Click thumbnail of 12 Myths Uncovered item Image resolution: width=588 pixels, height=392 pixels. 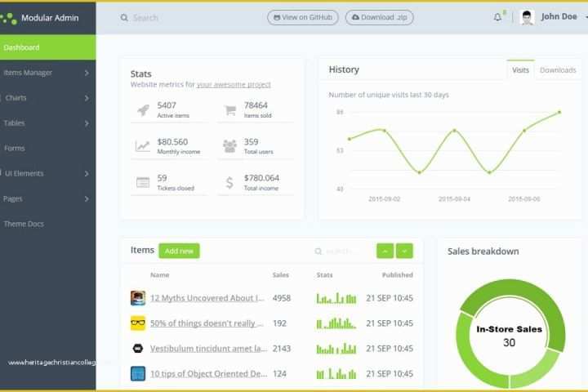(138, 298)
